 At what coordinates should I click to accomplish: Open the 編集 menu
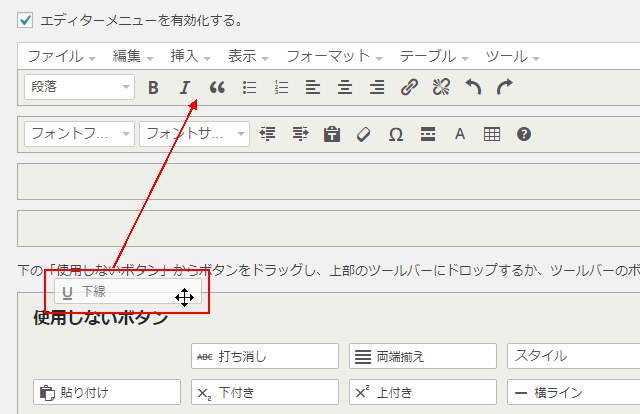coord(133,56)
